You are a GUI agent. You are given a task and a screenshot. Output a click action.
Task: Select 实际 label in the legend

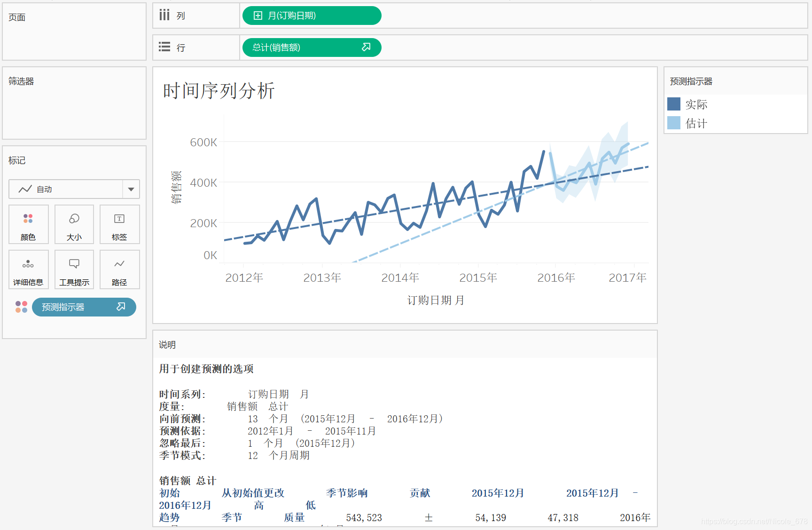tap(696, 104)
